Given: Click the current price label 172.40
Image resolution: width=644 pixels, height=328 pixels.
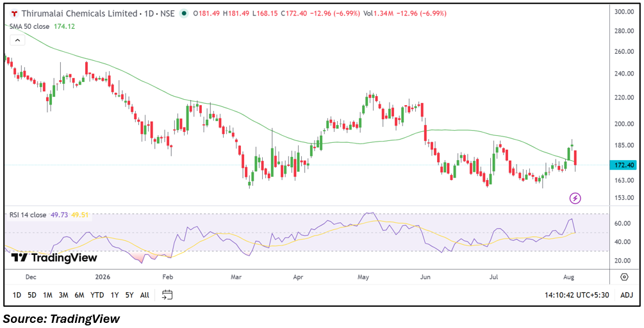Looking at the screenshot, I should [x=623, y=165].
